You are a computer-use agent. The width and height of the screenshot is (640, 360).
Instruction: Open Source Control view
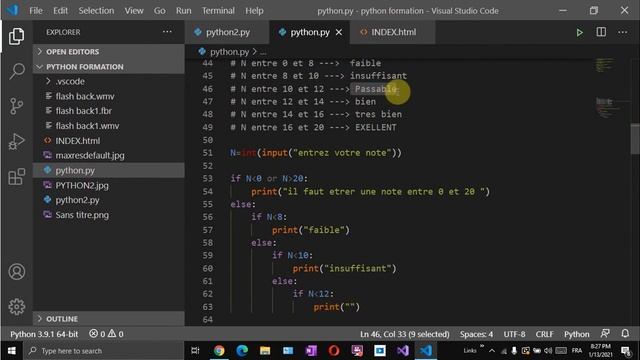16,106
